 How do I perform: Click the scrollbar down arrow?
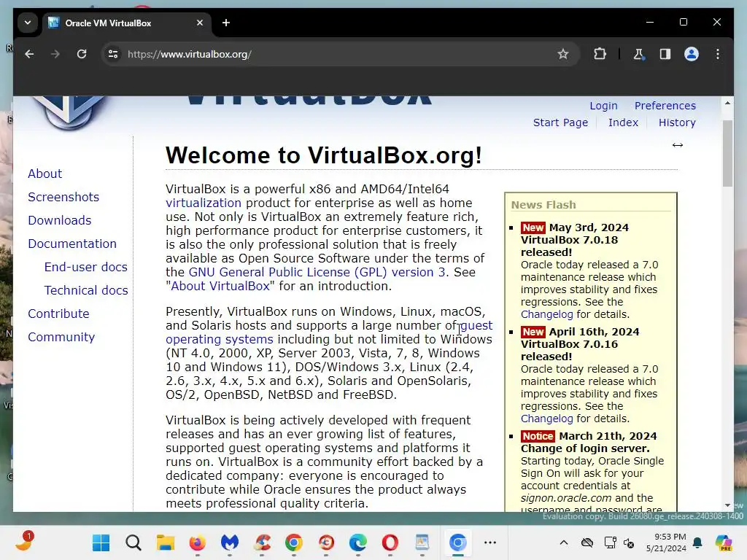[x=727, y=505]
